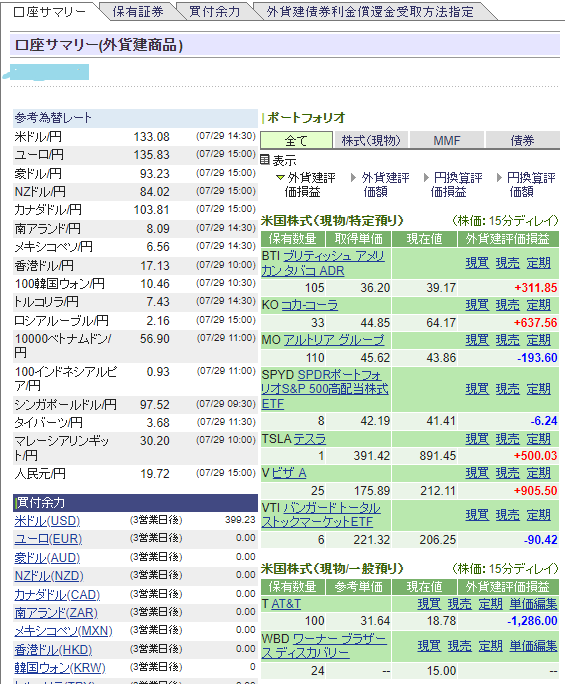Open the 買付余力 tab
The image size is (565, 684).
pos(215,11)
